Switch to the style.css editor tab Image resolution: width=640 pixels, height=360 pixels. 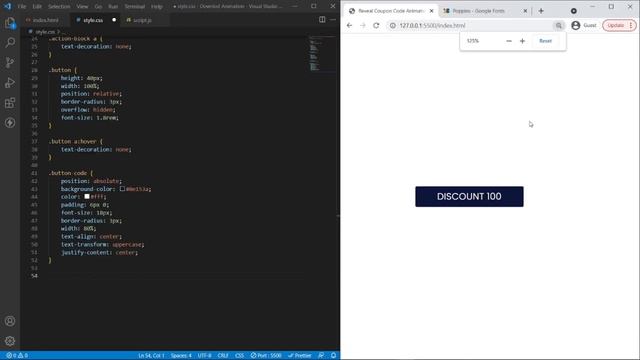pos(93,20)
